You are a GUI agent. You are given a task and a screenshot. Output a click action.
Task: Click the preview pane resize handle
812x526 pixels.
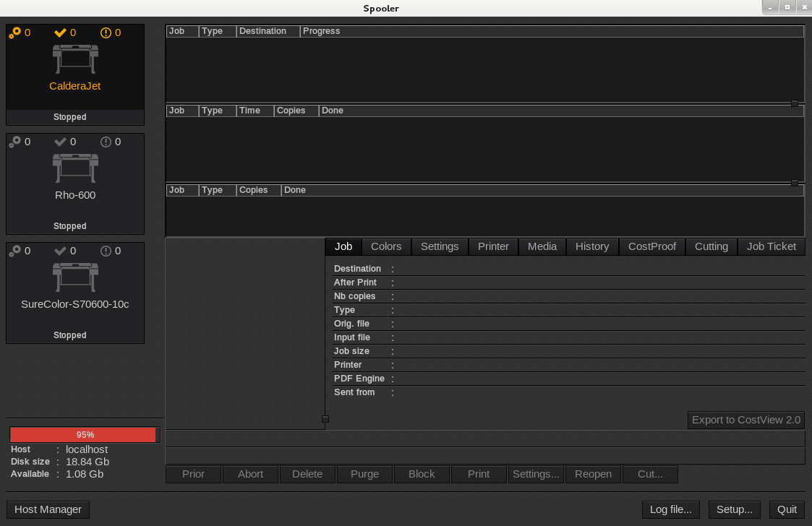click(325, 419)
